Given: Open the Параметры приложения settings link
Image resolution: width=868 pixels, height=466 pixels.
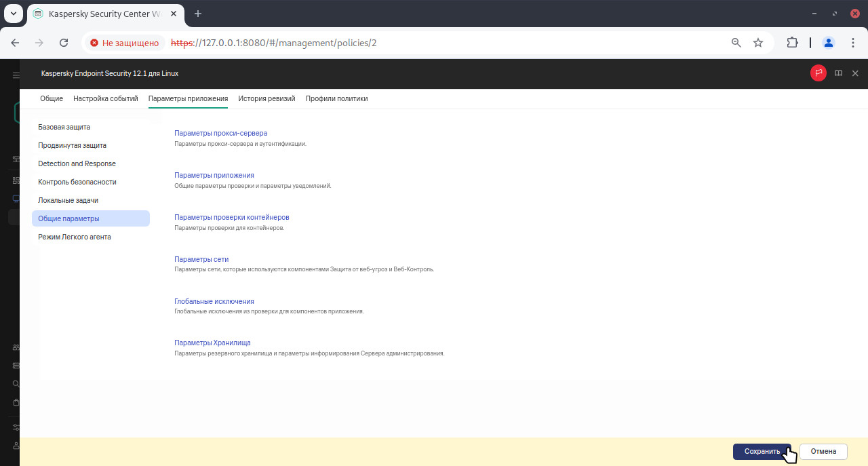Looking at the screenshot, I should [214, 175].
